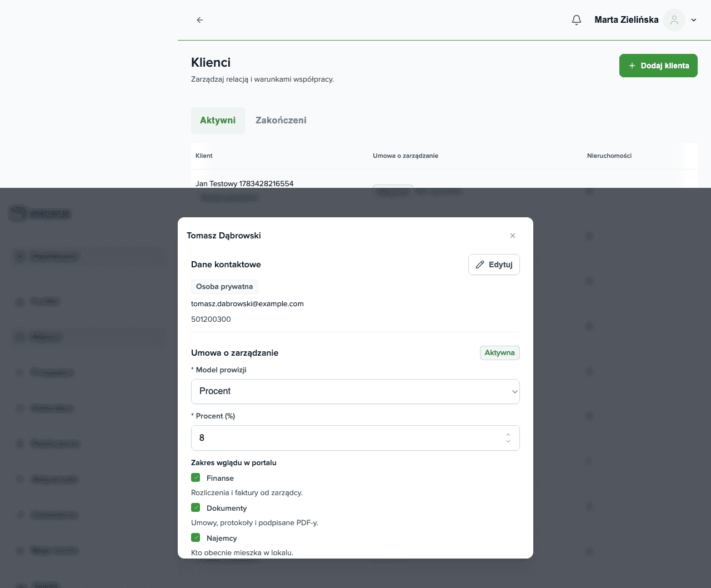Screen dimensions: 711x588
Task: Close the Tomasz Dąbrowski dialog
Action: 513,236
